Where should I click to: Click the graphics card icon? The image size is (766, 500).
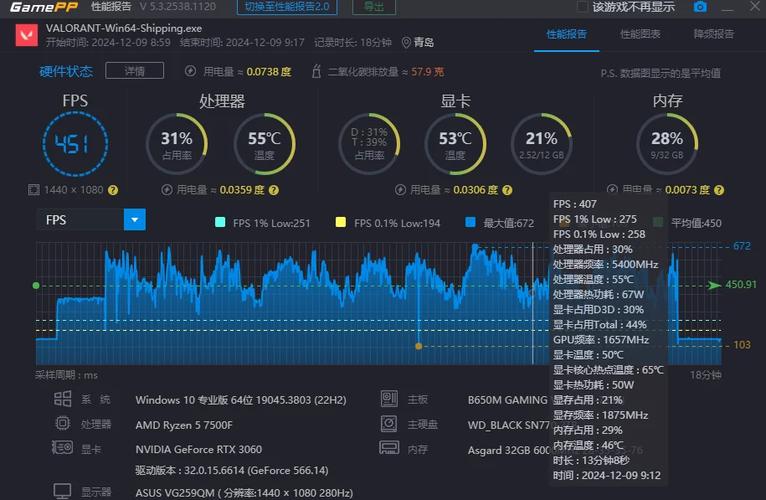pyautogui.click(x=63, y=447)
